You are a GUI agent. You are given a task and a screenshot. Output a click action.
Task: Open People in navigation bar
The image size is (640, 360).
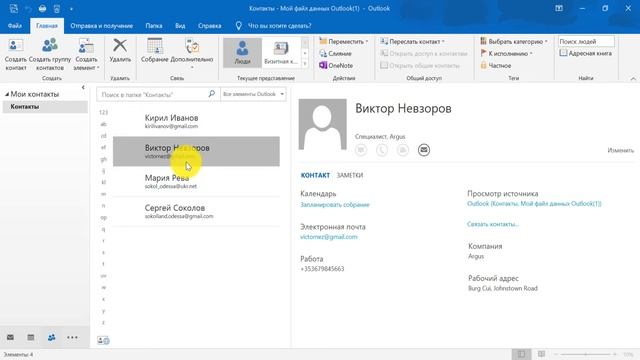click(51, 338)
